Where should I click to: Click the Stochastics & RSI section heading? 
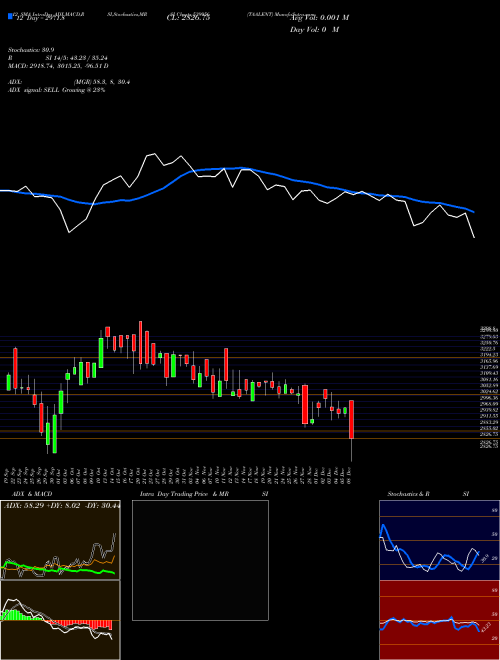click(428, 494)
